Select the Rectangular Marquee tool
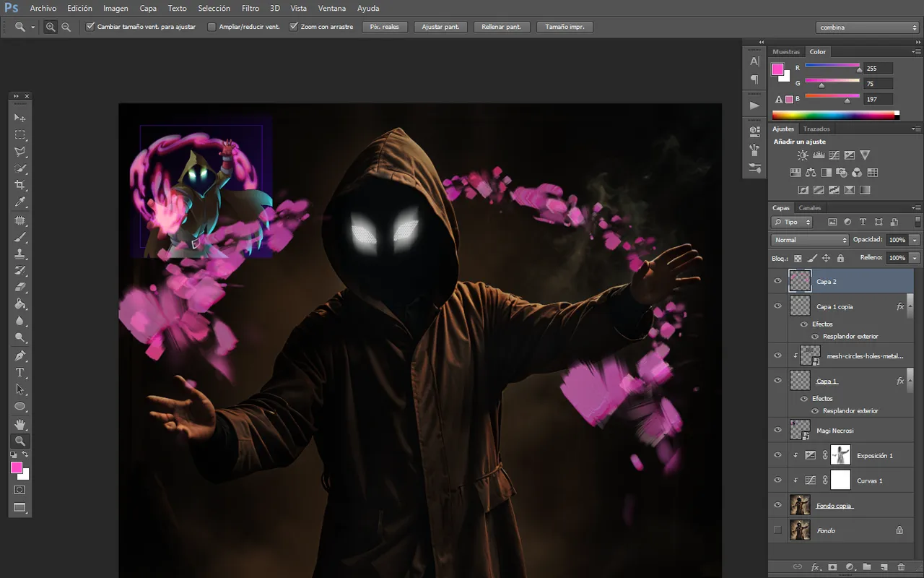The image size is (924, 578). [x=20, y=135]
